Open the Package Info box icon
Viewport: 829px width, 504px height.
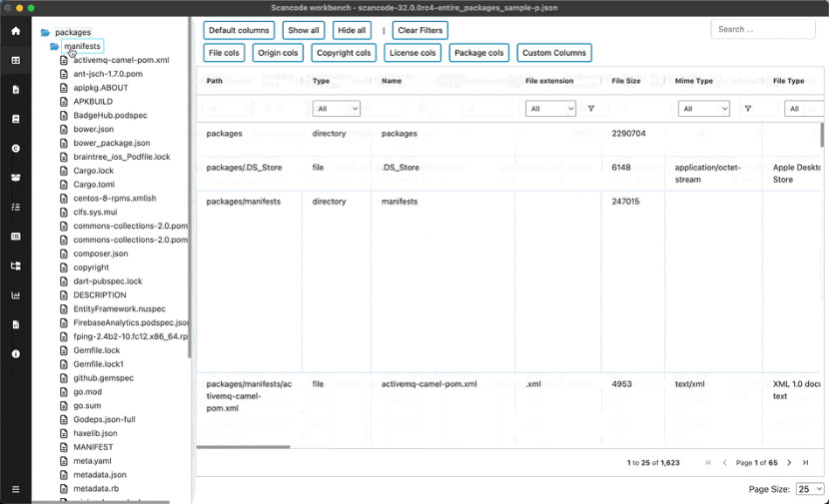pos(16,178)
